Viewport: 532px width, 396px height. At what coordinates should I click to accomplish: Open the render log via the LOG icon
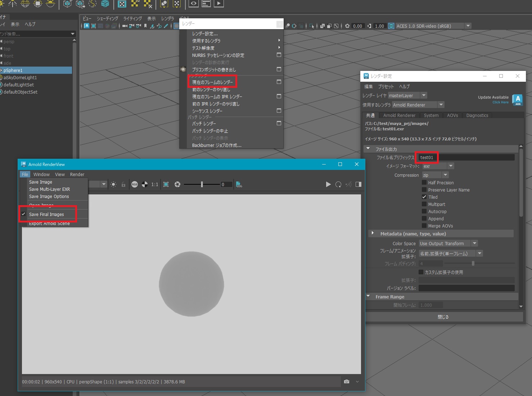pos(239,184)
